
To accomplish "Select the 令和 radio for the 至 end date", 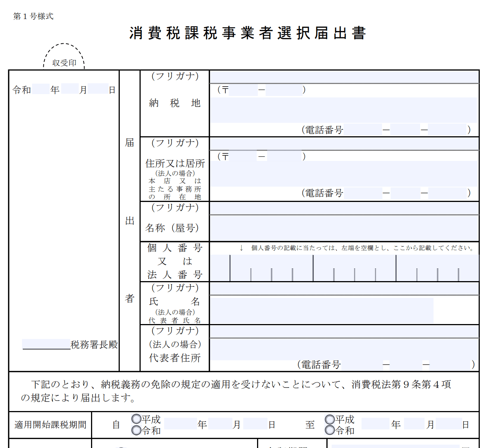I will [x=330, y=430].
